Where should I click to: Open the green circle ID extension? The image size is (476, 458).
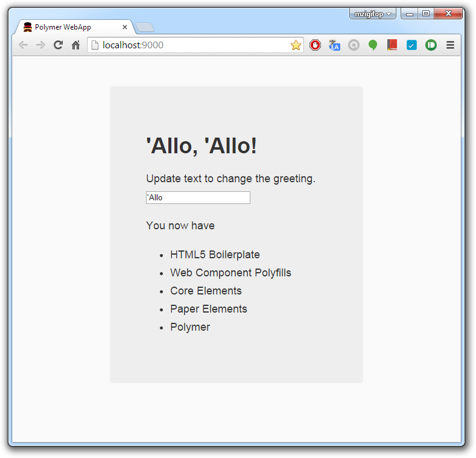coord(431,45)
